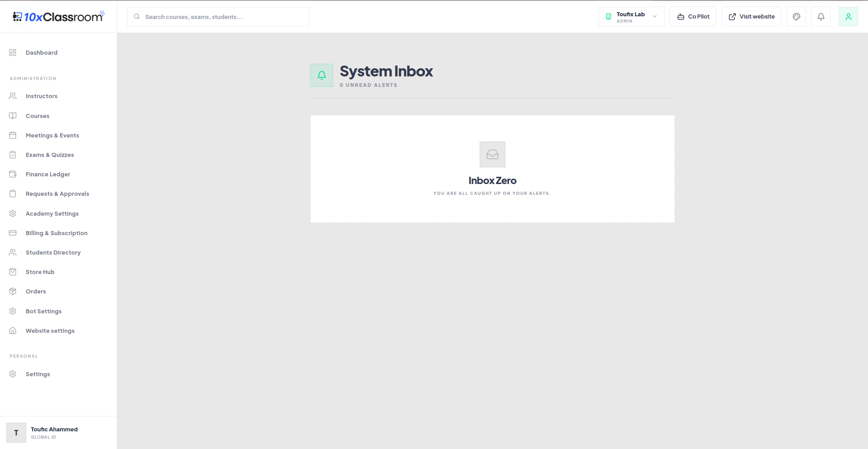
Task: Click the "0 UNREAD ALERTS" text
Action: [368, 85]
